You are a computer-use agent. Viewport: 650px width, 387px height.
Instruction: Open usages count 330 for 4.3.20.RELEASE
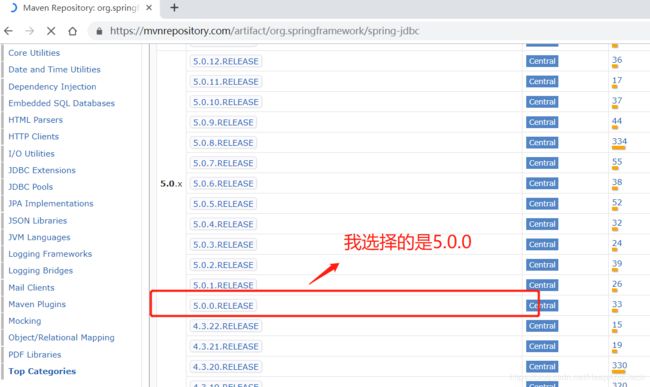click(x=619, y=365)
